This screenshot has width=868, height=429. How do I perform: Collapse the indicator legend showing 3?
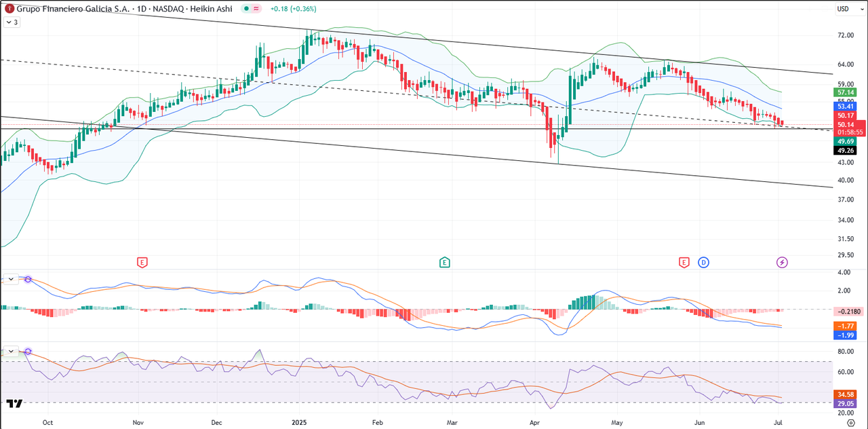click(x=12, y=22)
